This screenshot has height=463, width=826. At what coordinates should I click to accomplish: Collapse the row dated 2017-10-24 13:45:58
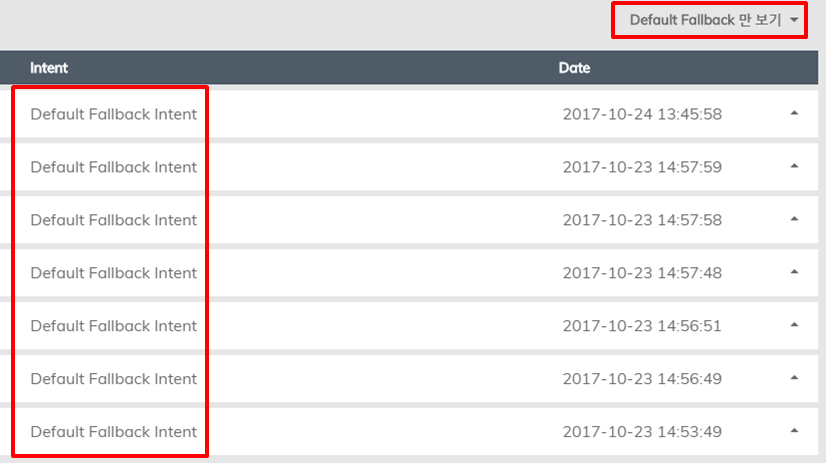794,113
